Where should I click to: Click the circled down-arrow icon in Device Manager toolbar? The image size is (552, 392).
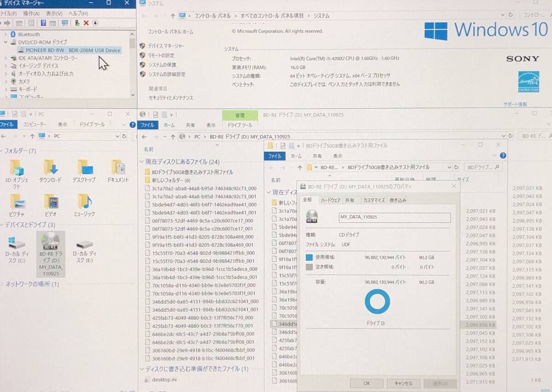click(x=95, y=23)
